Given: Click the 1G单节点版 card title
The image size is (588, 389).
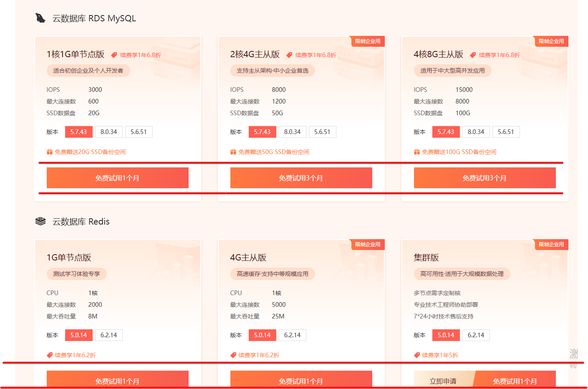Looking at the screenshot, I should pyautogui.click(x=69, y=258).
